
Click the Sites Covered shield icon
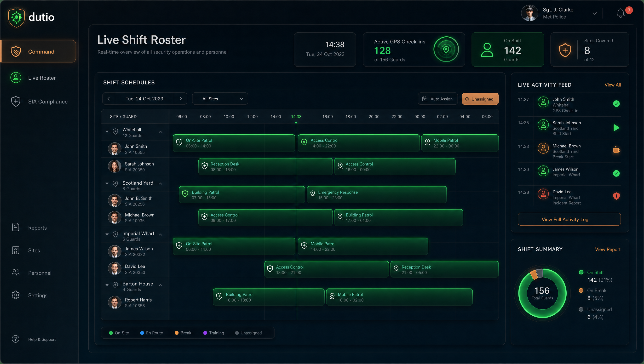pos(565,50)
